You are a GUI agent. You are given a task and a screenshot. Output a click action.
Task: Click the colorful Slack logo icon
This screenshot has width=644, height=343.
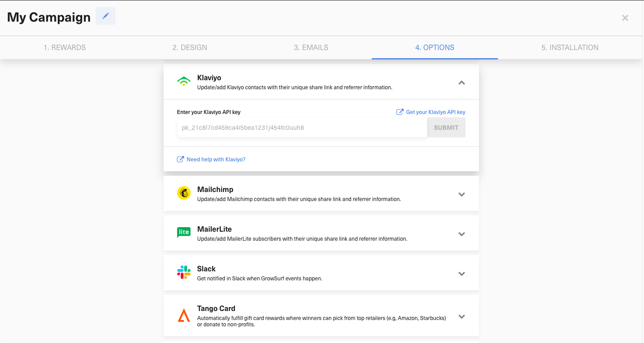pos(184,272)
